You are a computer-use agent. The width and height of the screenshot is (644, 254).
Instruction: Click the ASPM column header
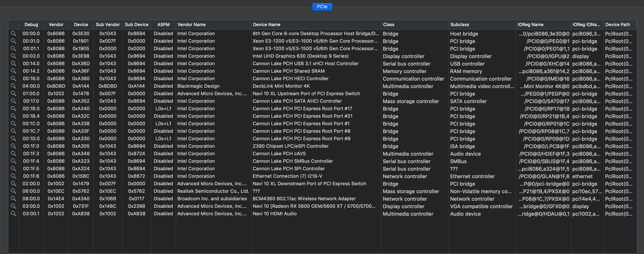(x=163, y=24)
